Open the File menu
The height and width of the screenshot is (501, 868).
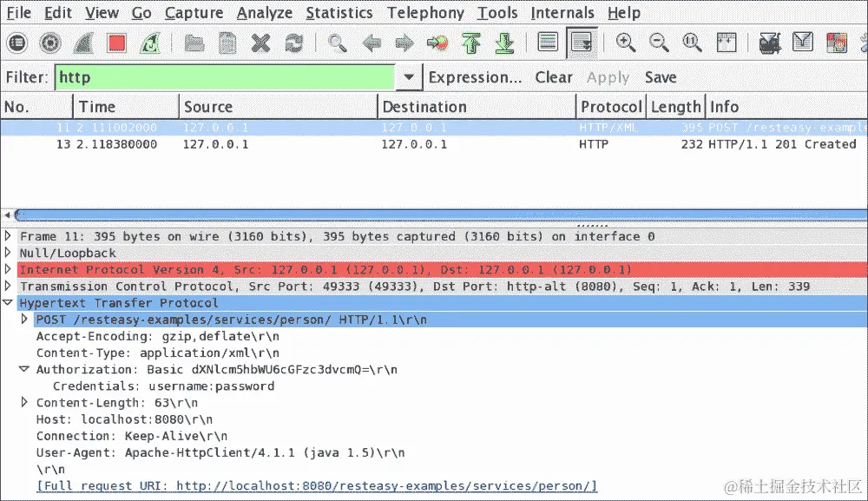click(x=18, y=12)
